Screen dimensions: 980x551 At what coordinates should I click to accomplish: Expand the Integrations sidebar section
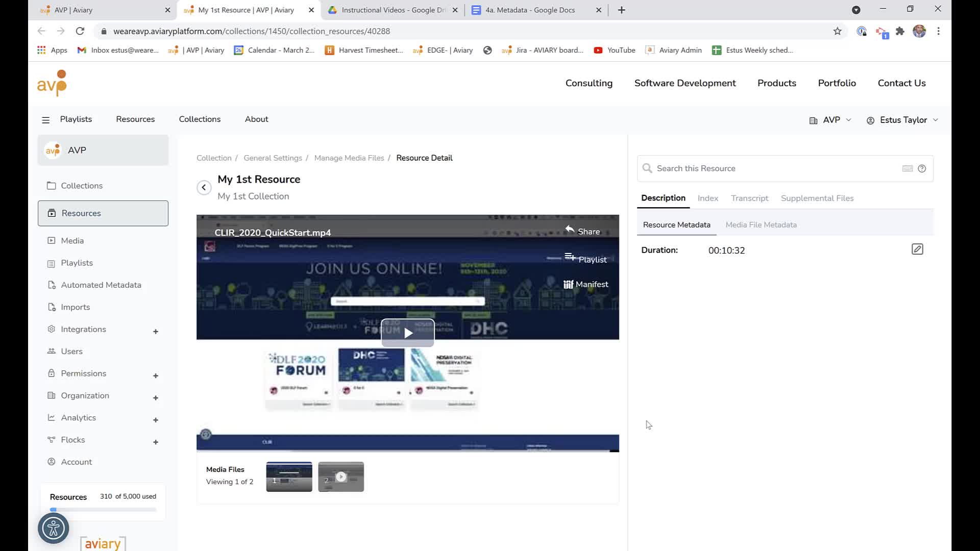pos(156,332)
